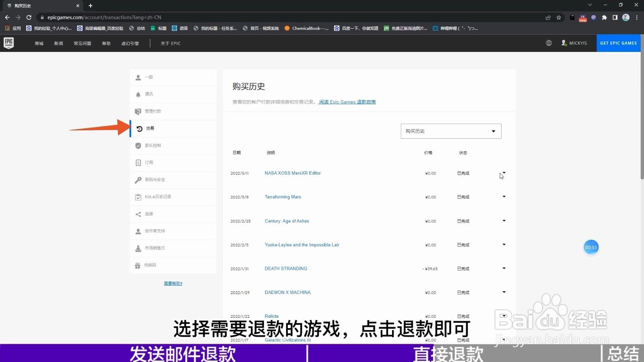Image resolution: width=644 pixels, height=362 pixels.
Task: Select the 市场销售方 sidebar item
Action: click(x=173, y=248)
